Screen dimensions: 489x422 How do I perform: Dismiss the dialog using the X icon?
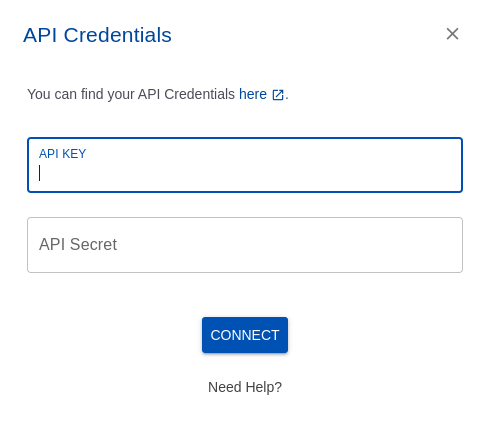pos(452,34)
